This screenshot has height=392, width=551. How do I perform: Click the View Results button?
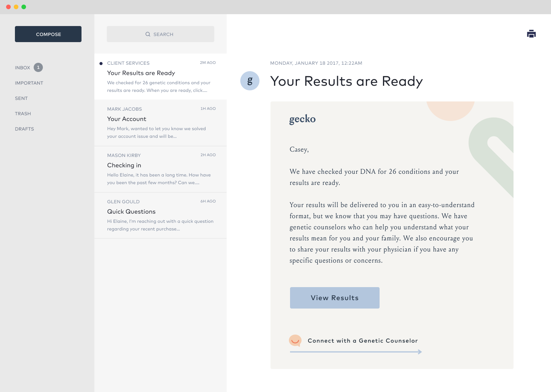coord(335,298)
